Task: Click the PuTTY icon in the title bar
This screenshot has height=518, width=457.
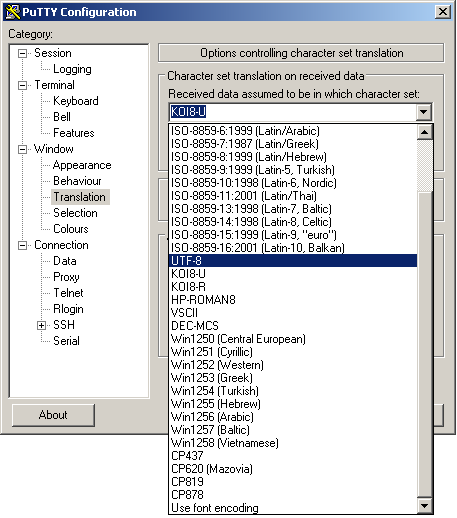Action: point(13,12)
